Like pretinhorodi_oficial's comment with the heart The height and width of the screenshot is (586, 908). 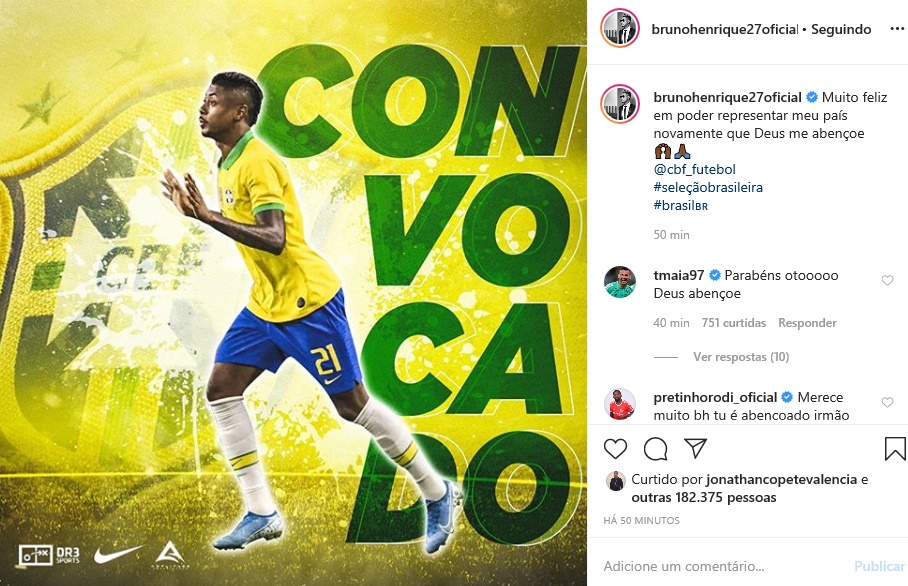pyautogui.click(x=887, y=402)
